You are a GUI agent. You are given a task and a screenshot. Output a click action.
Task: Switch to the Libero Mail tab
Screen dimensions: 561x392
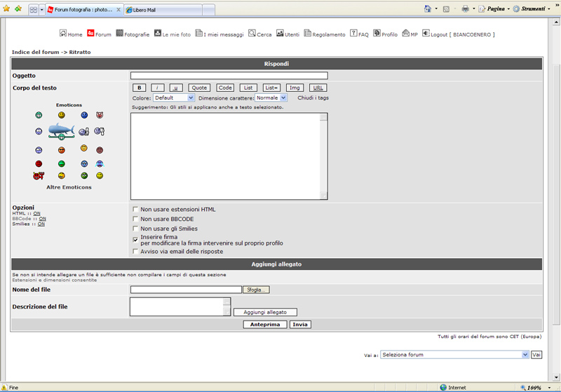161,10
